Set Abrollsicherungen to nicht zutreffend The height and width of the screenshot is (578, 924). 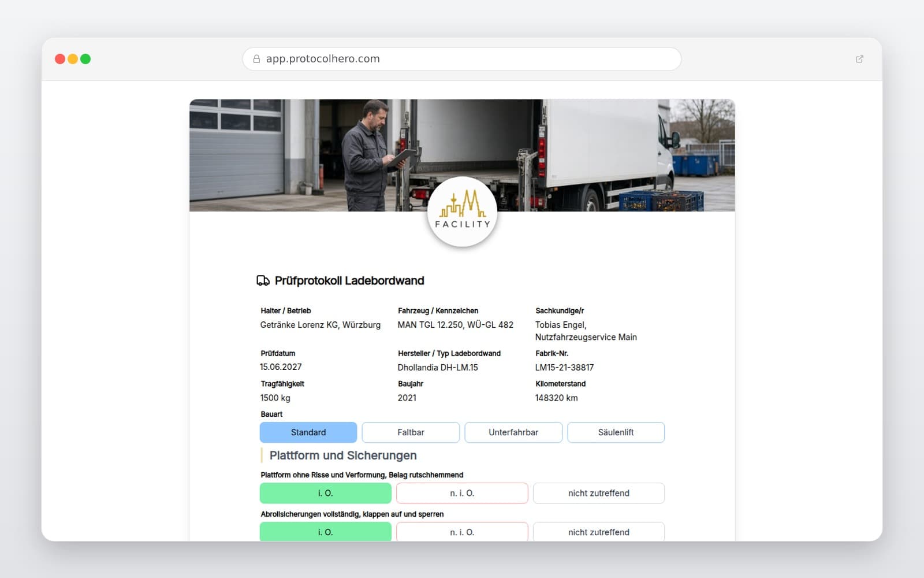[x=599, y=532]
